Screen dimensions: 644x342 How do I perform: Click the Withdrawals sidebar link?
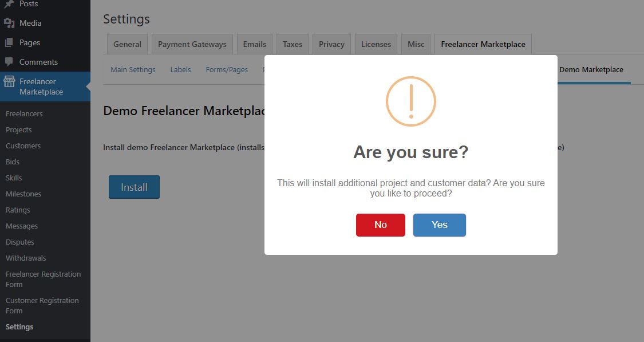click(26, 258)
